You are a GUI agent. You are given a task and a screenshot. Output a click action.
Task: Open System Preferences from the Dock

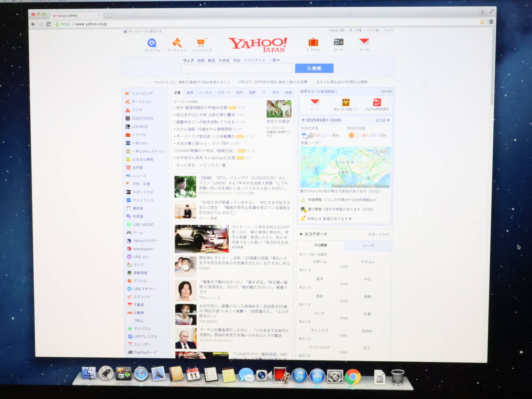pos(335,376)
